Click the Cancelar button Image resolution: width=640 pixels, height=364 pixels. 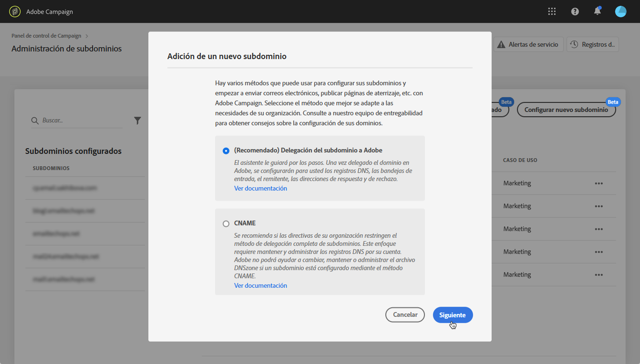tap(405, 315)
